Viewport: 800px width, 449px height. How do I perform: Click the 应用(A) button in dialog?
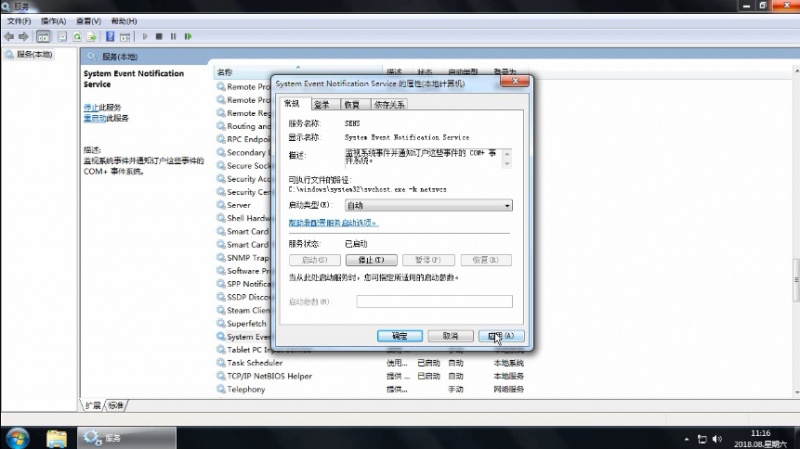pyautogui.click(x=501, y=336)
